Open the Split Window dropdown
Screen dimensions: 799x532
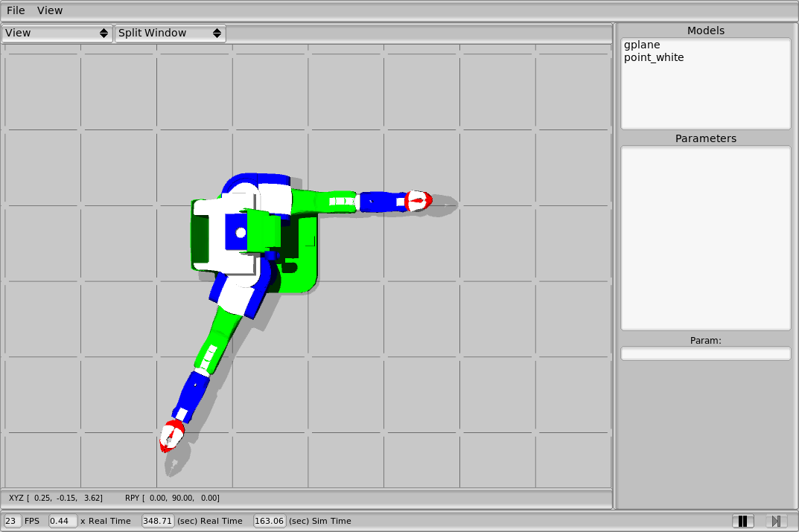point(171,33)
